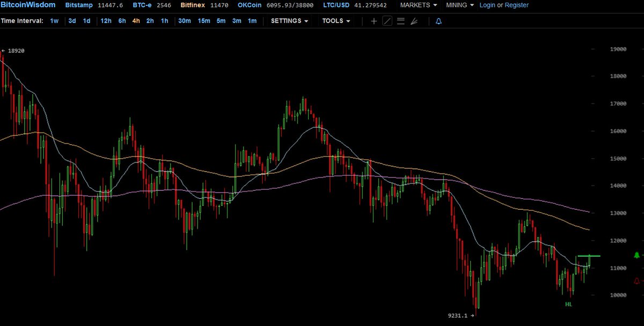
Task: Select the active 4h interval
Action: [x=136, y=21]
